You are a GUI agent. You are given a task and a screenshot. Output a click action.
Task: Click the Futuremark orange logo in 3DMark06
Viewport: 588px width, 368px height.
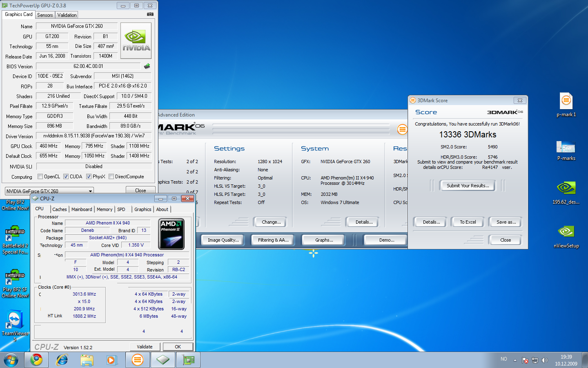pos(402,130)
